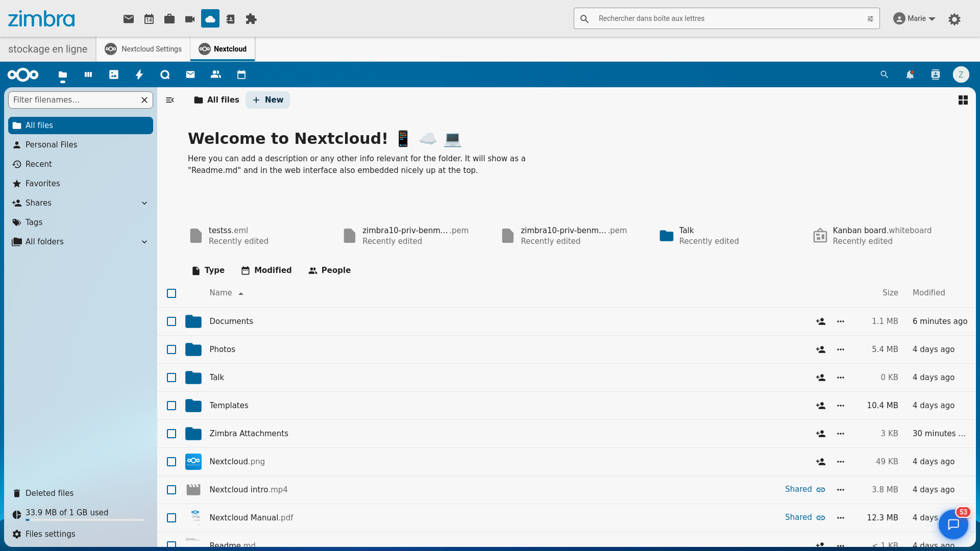The height and width of the screenshot is (551, 980).
Task: Open the Marie account dropdown
Action: (914, 18)
